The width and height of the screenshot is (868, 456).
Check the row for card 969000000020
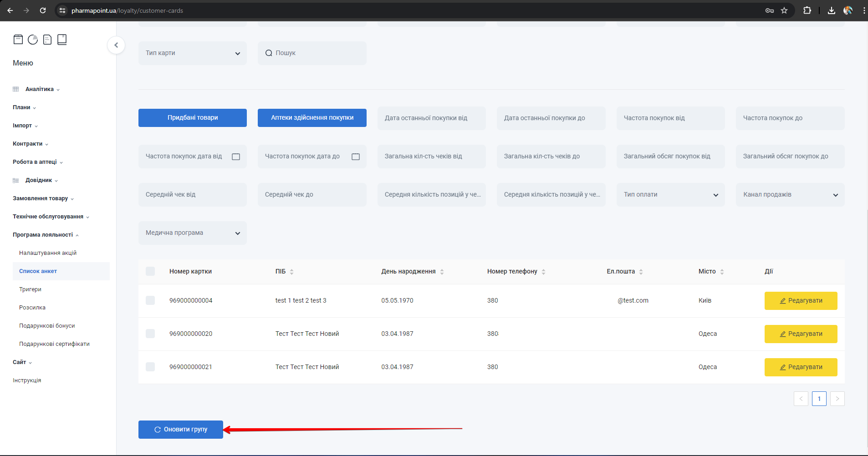click(150, 334)
